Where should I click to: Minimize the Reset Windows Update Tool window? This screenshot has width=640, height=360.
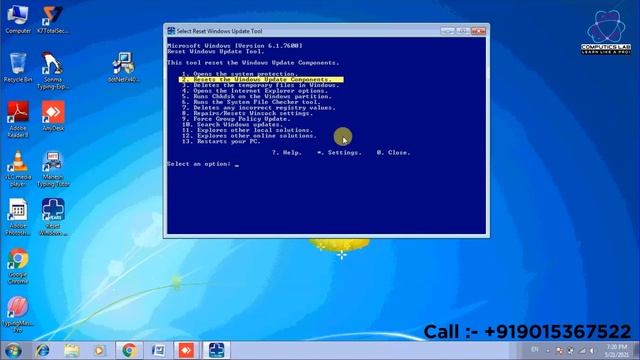tap(447, 31)
